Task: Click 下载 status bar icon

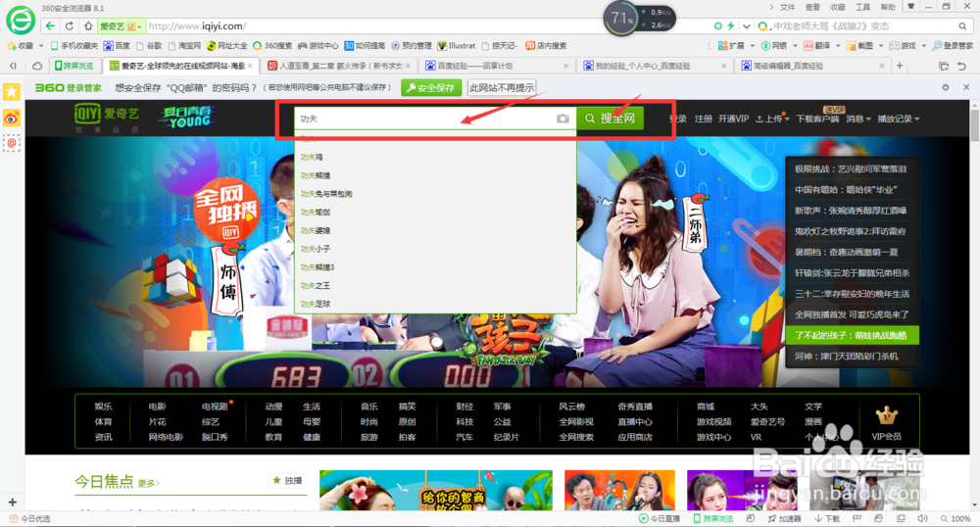Action: click(827, 519)
